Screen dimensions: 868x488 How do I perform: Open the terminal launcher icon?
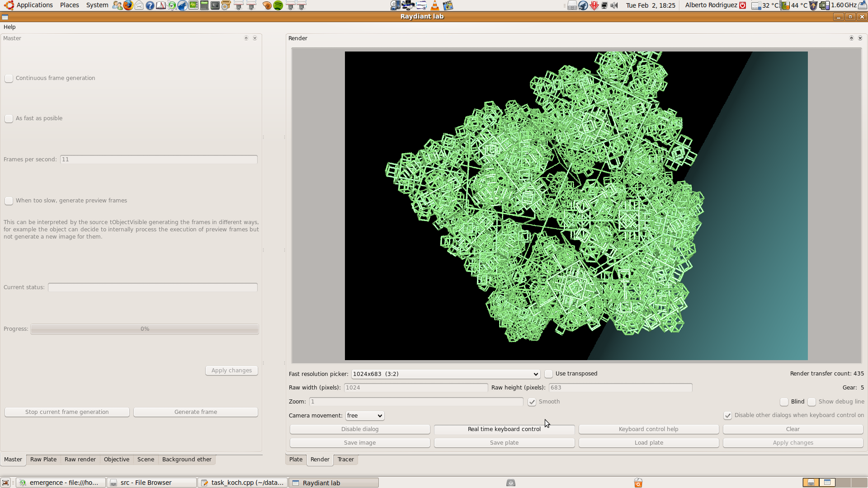click(x=215, y=5)
